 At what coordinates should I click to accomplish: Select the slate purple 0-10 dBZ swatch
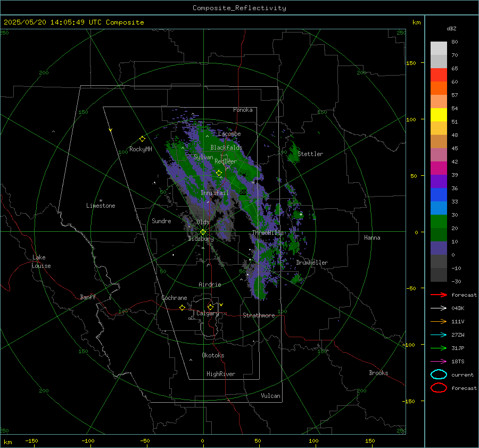tap(439, 248)
